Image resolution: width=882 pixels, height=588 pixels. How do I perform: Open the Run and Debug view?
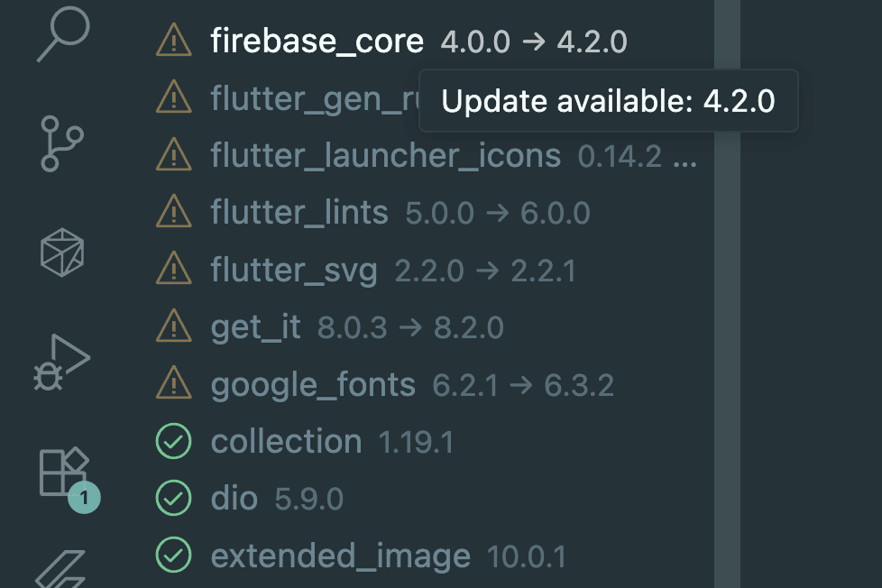coord(62,362)
